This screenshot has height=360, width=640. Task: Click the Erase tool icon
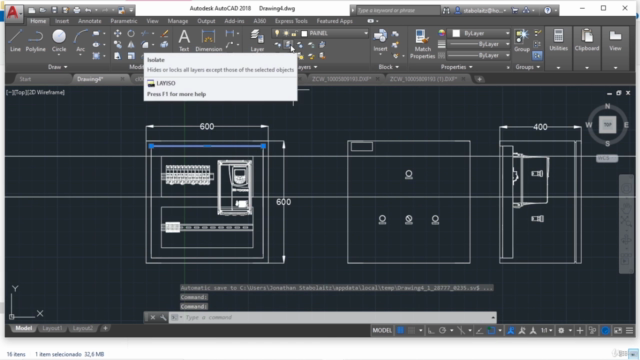tap(164, 33)
